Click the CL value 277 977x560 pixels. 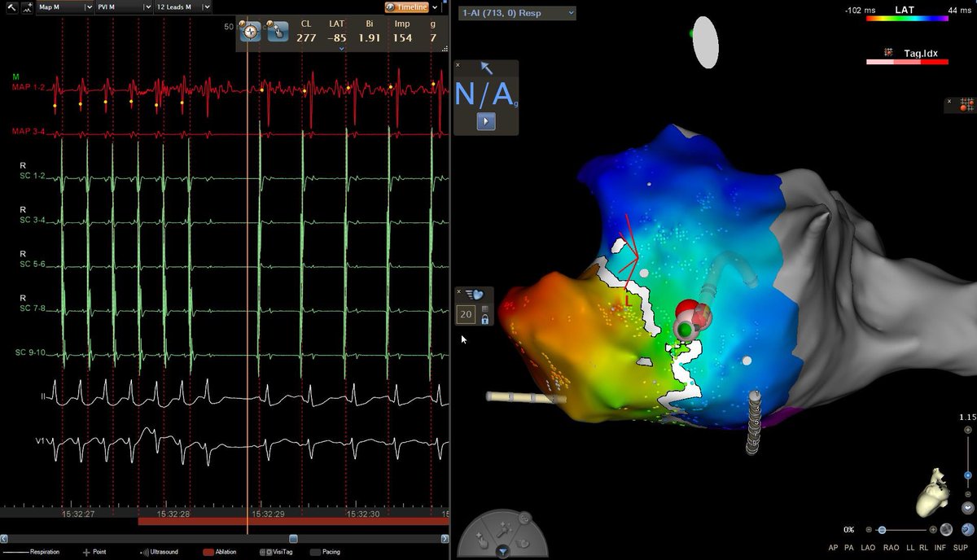pos(306,37)
